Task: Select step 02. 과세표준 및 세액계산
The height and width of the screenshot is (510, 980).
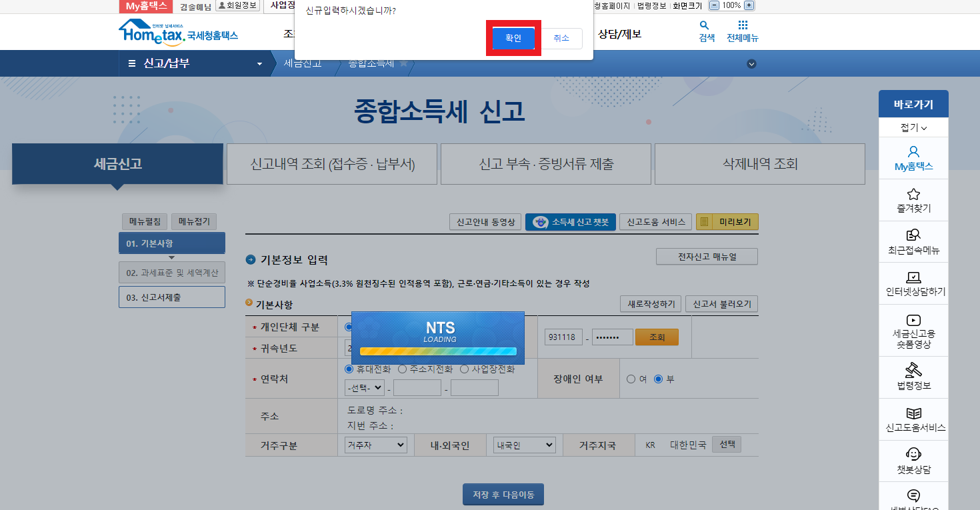Action: 172,273
